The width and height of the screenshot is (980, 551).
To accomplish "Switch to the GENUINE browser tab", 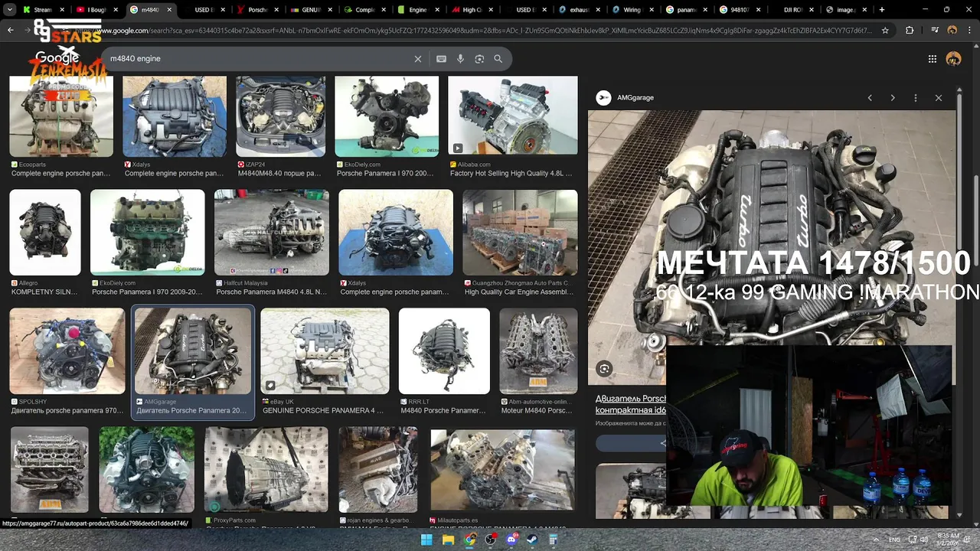I will pyautogui.click(x=311, y=10).
